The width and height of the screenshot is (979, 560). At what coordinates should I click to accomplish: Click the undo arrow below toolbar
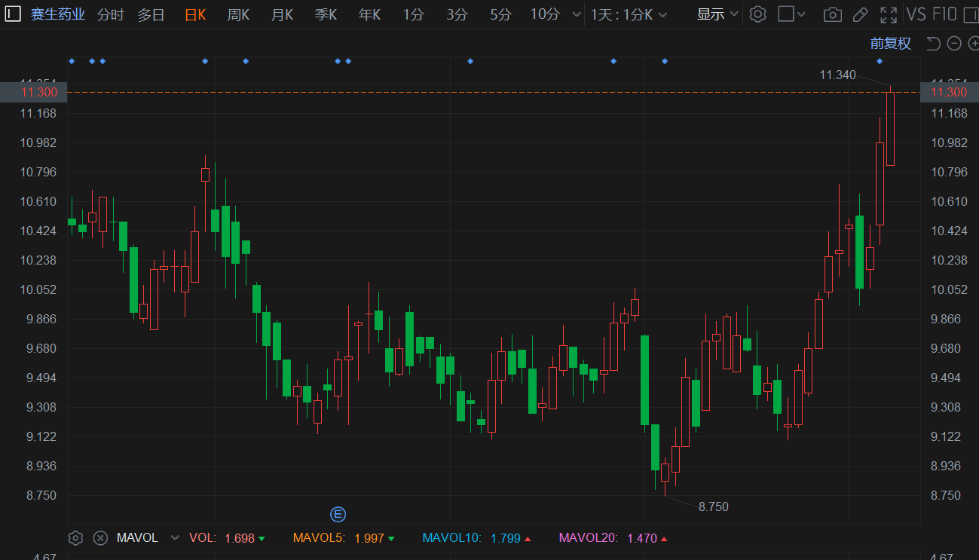point(933,44)
